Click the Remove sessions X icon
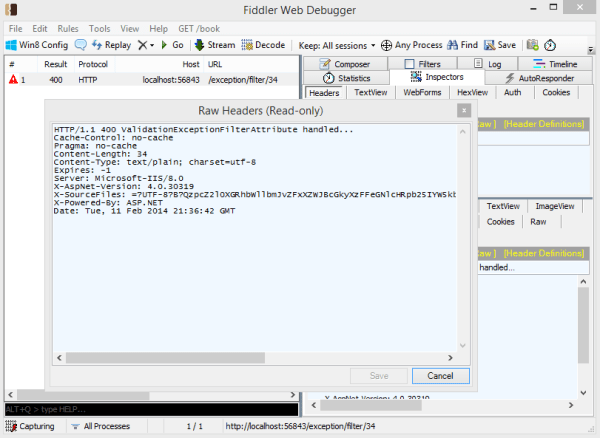 tap(142, 45)
